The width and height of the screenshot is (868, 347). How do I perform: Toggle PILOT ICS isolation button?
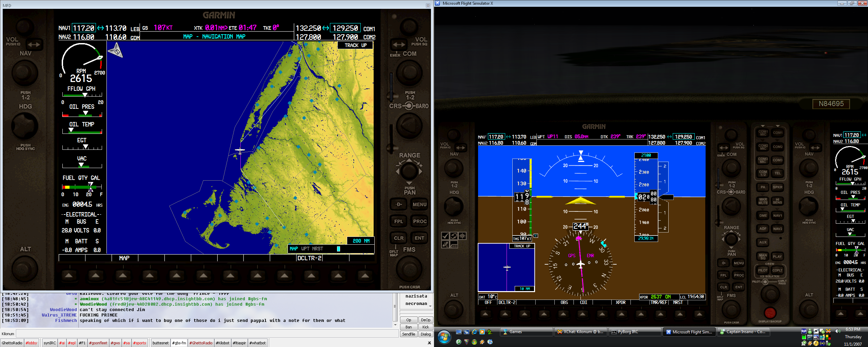pyautogui.click(x=763, y=270)
